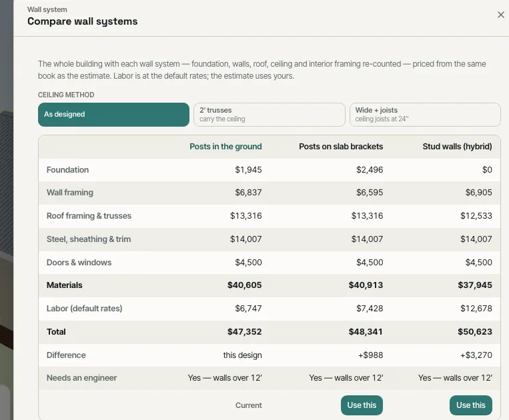Close the Compare wall systems dialog
Viewport: 509px width, 420px height.
coord(500,15)
